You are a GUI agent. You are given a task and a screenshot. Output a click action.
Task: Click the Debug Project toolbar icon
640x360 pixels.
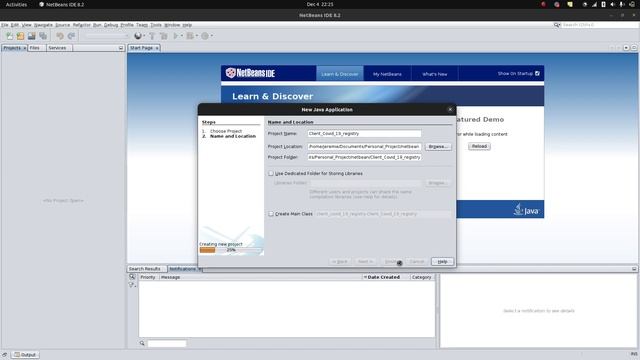click(x=190, y=36)
